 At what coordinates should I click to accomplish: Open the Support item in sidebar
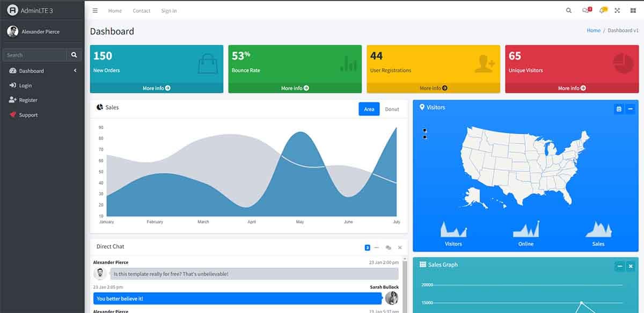(x=28, y=115)
